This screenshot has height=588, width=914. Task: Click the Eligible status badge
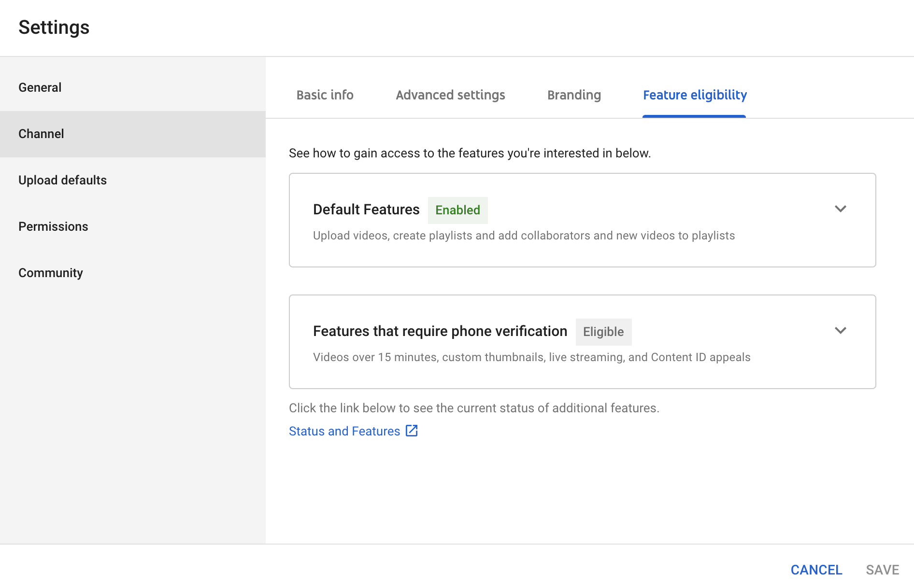[603, 332]
